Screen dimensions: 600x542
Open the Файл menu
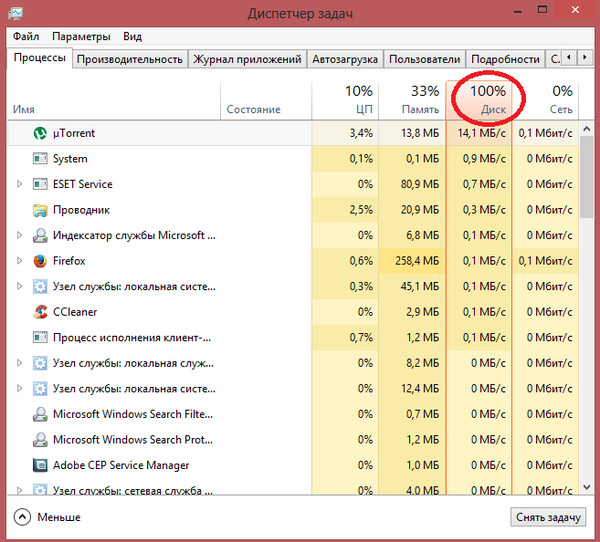point(26,37)
